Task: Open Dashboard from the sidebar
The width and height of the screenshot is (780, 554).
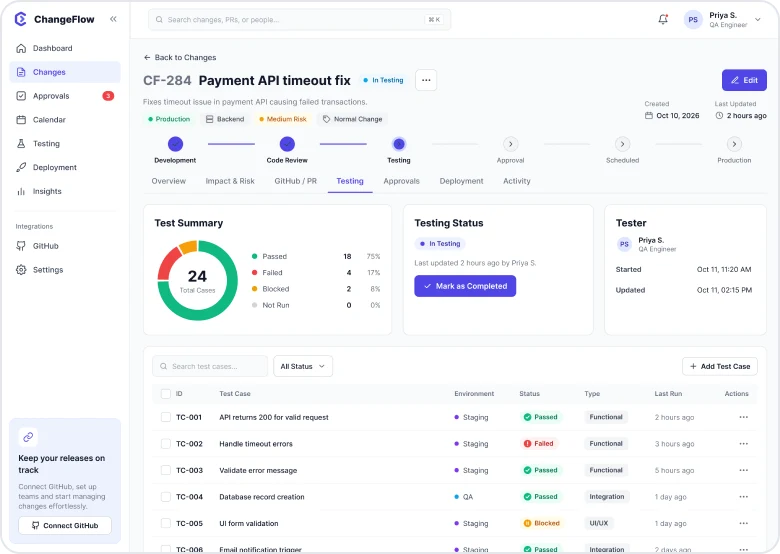Action: [65, 48]
